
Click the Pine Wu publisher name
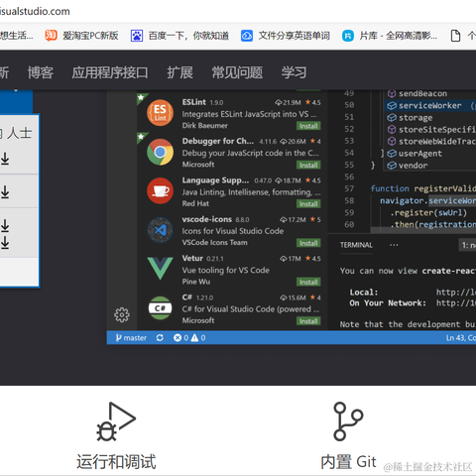point(196,282)
